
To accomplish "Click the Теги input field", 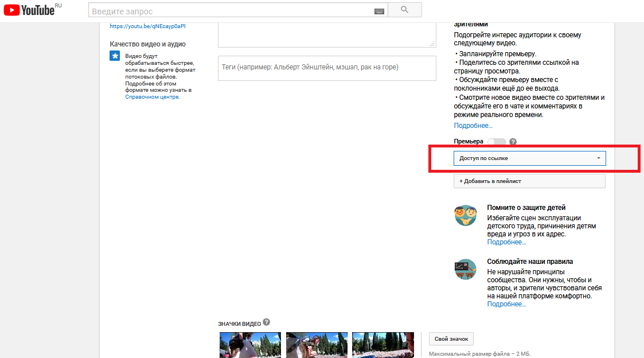I will tap(327, 68).
